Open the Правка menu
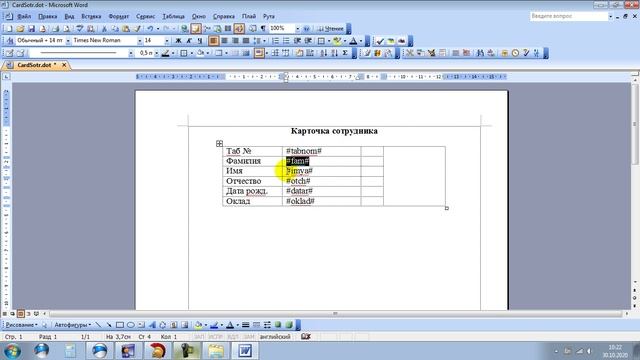640x360 pixels. pos(47,16)
